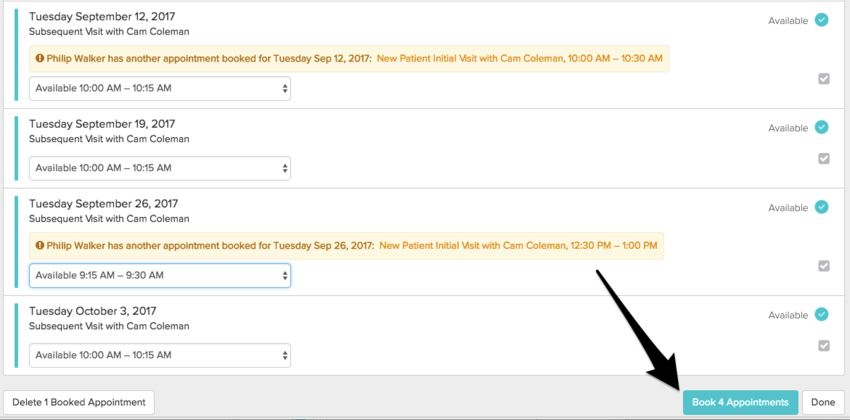Click warning icon in September 26 conflict notice

tap(39, 246)
